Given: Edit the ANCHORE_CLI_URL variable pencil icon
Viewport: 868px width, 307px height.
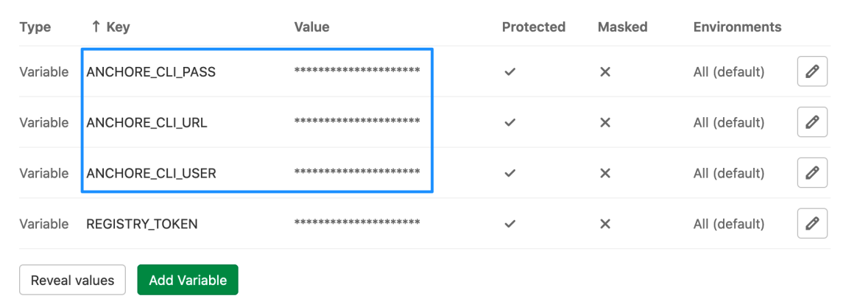Looking at the screenshot, I should (812, 122).
